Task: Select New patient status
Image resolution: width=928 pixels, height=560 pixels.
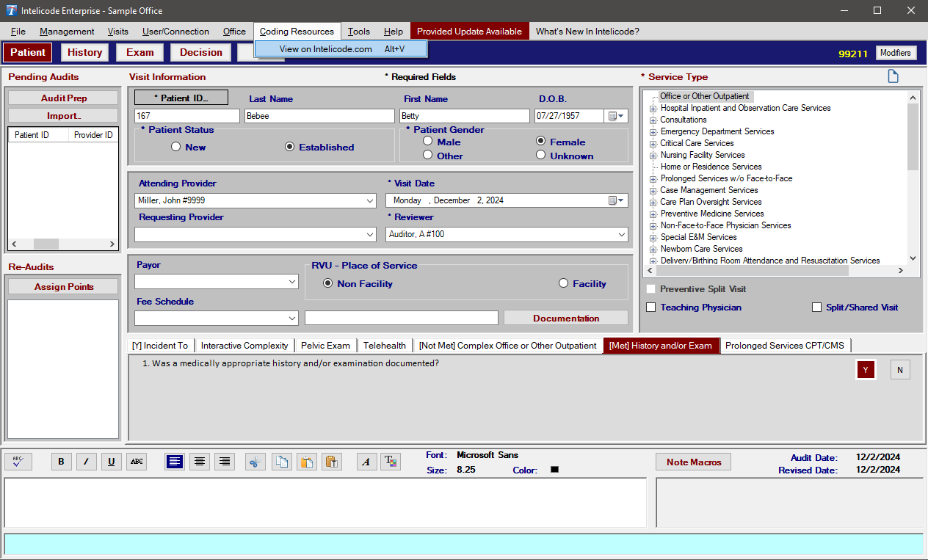Action: click(x=175, y=147)
